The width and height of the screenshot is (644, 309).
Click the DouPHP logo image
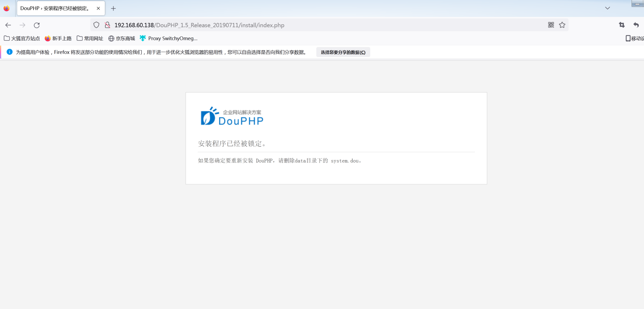point(232,116)
